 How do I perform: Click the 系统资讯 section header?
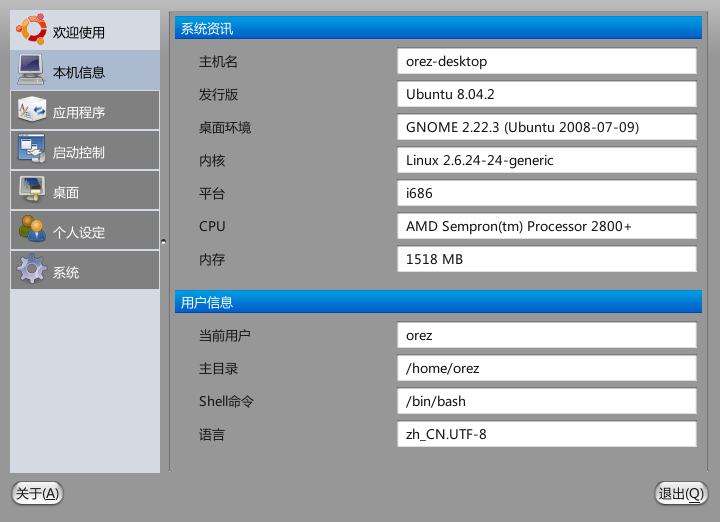click(438, 28)
